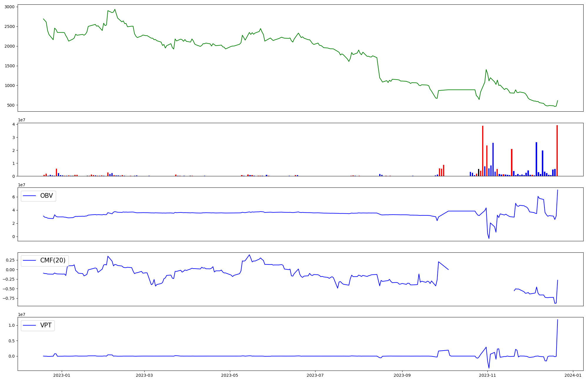This screenshot has width=588, height=382.
Task: Click the blue line sample in the OBV legend
Action: (x=29, y=196)
